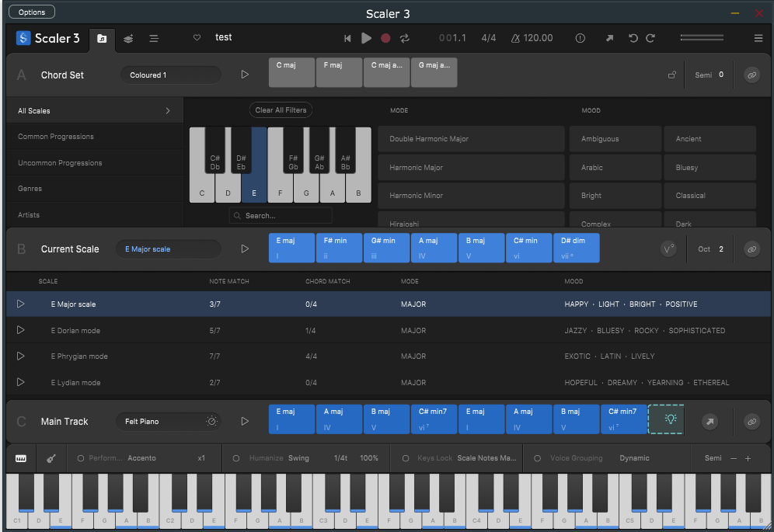Select the E Major scale row
The height and width of the screenshot is (532, 774).
389,304
